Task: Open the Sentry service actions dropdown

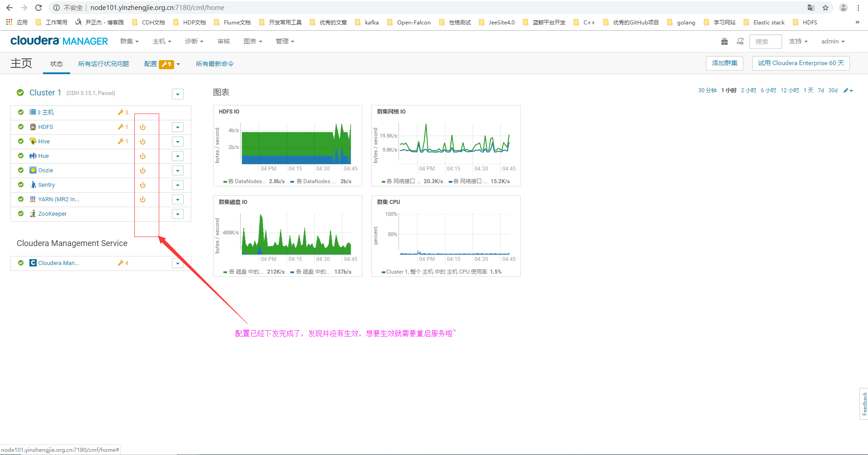Action: (x=178, y=185)
